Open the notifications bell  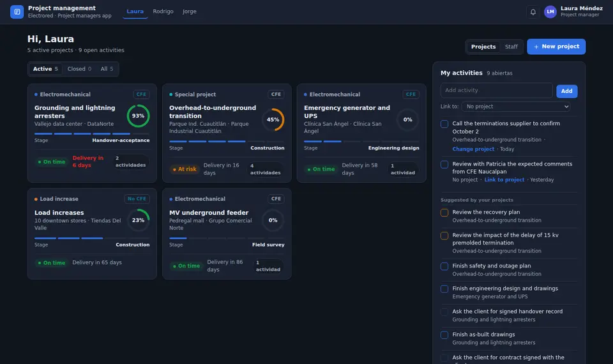point(533,11)
